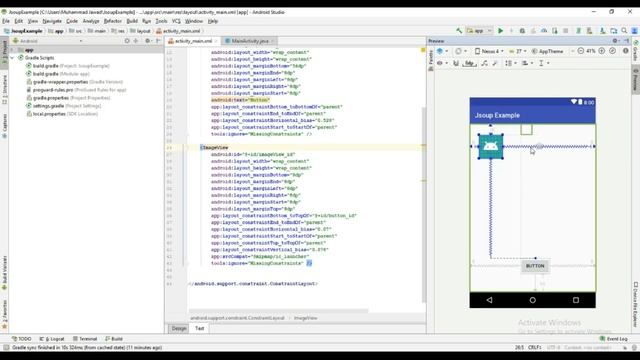This screenshot has height=360, width=640.
Task: Expand the app module tree node
Action: 12,50
